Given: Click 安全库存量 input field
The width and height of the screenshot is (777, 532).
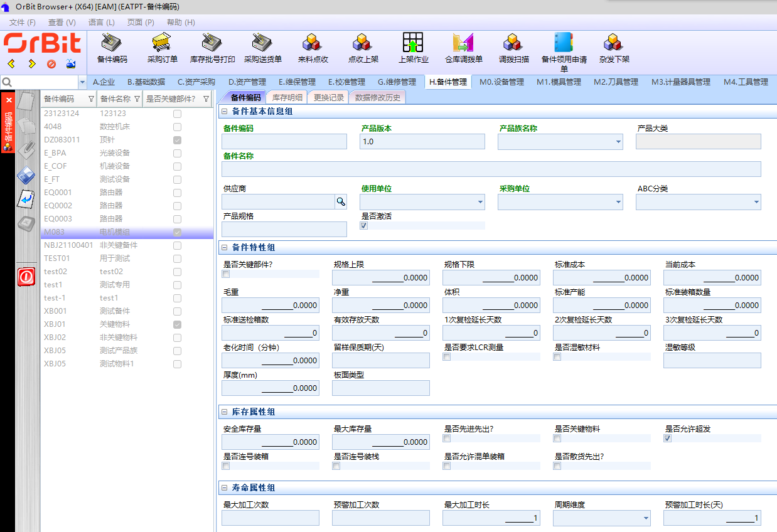Looking at the screenshot, I should [x=271, y=442].
